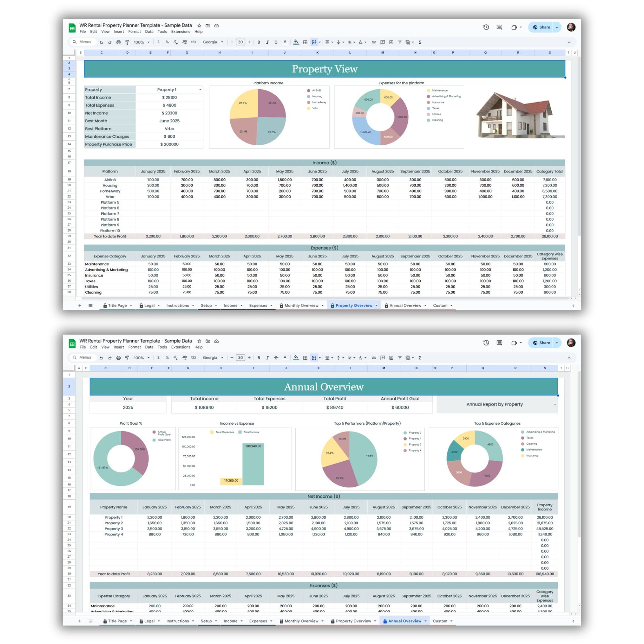Expand Annual Report by Property dropdown
The width and height of the screenshot is (644, 644).
tap(555, 404)
